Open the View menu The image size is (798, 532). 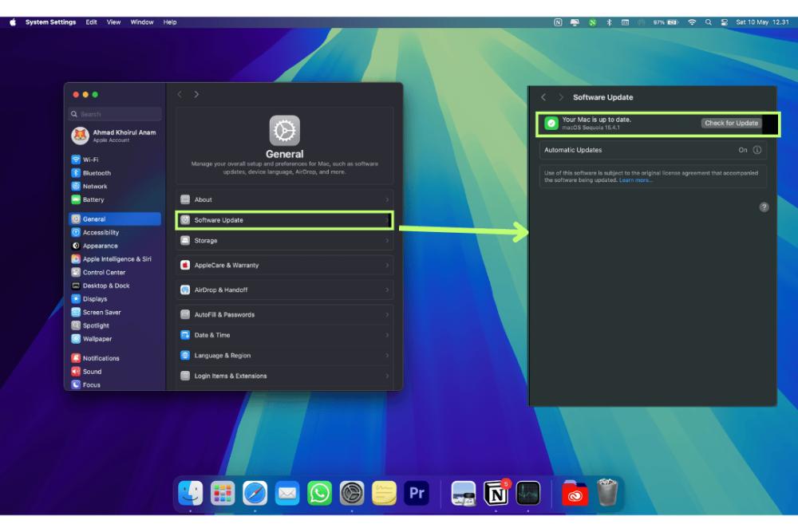[x=113, y=22]
